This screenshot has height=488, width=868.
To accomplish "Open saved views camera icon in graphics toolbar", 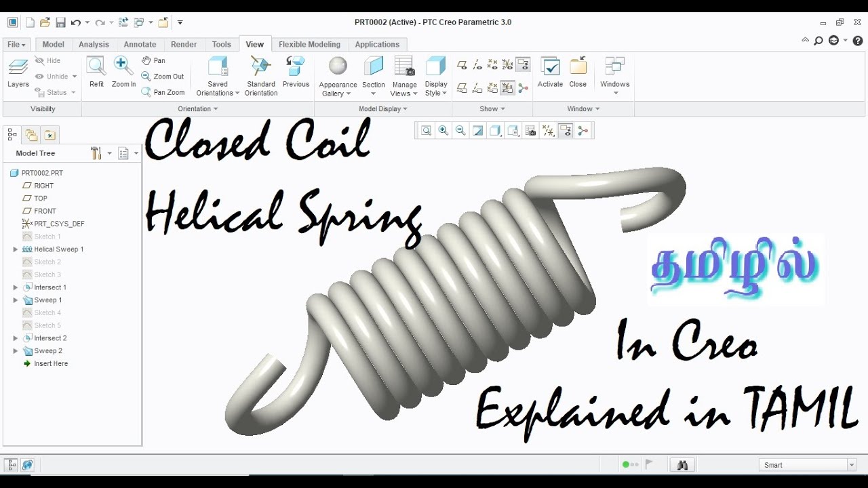I will pyautogui.click(x=531, y=131).
